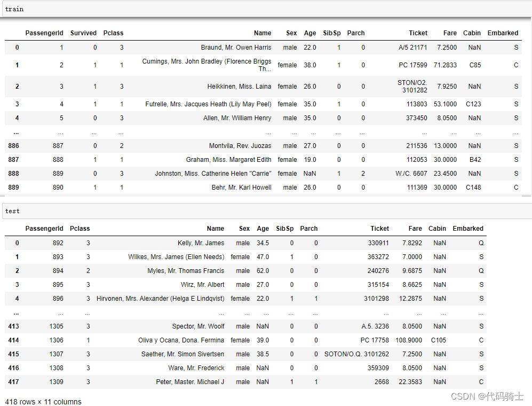The image size is (532, 406).
Task: Select the Survived column header in train table
Action: click(83, 33)
